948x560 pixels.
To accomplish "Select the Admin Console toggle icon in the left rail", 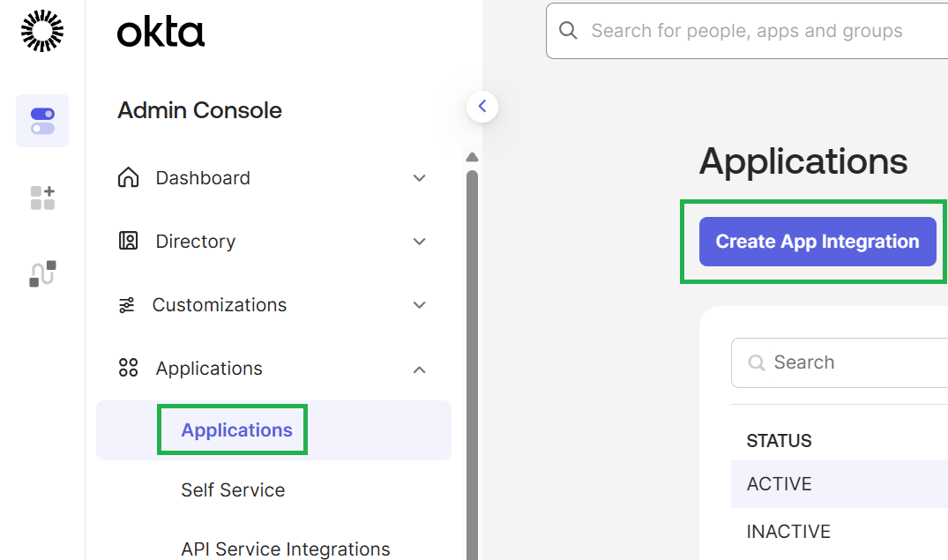I will coord(42,121).
